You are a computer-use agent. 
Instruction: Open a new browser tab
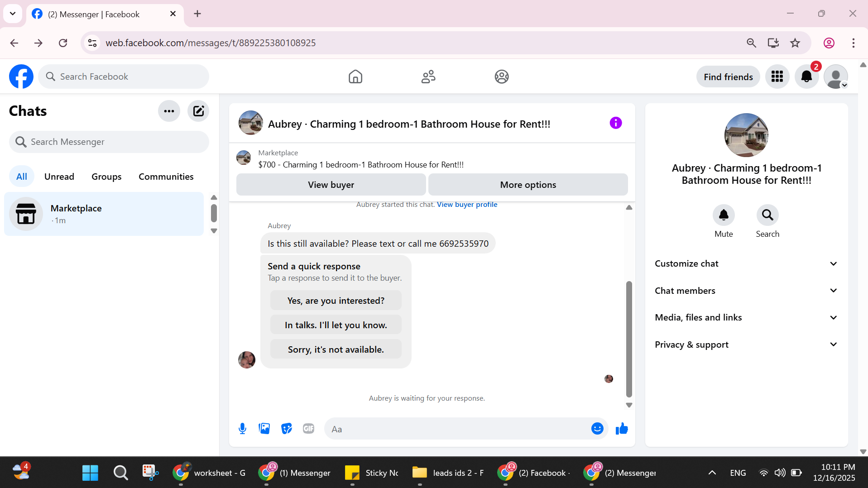click(197, 14)
